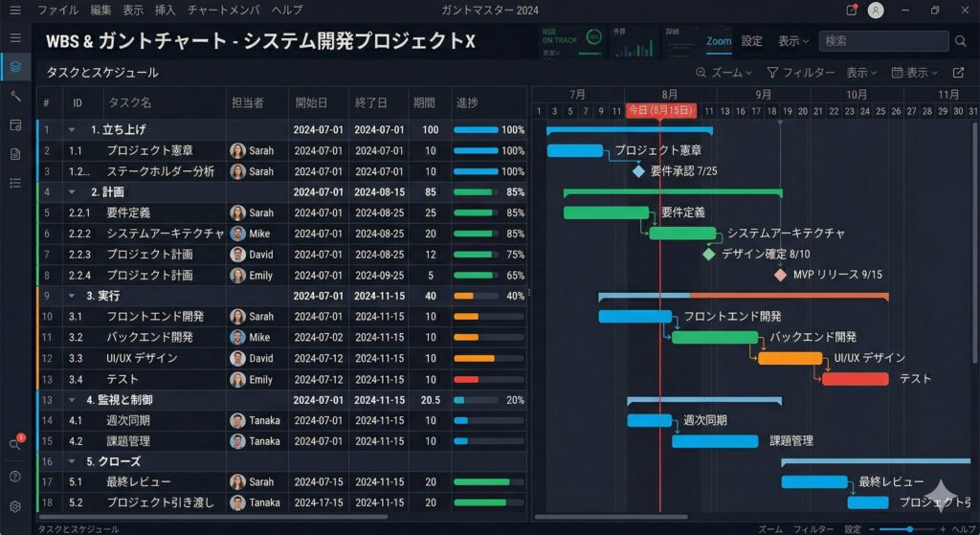The width and height of the screenshot is (980, 535).
Task: Click the red progress bar of テスト row
Action: click(x=489, y=379)
